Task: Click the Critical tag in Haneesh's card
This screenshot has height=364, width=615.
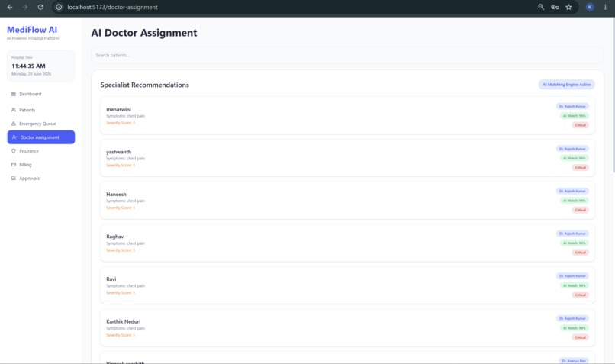Action: point(580,210)
